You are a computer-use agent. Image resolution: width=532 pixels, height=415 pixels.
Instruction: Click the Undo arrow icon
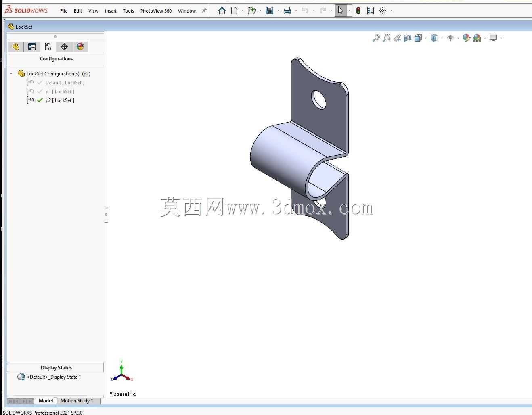pyautogui.click(x=305, y=10)
